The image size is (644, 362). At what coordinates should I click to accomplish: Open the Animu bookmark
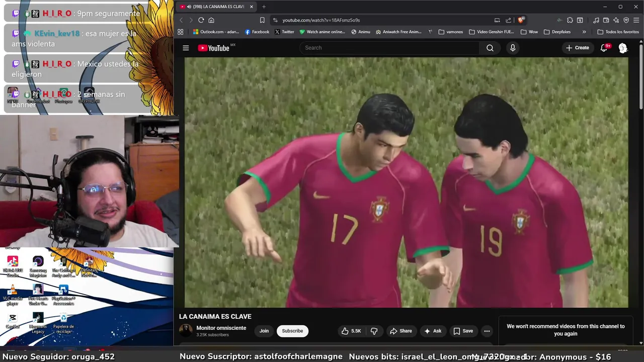point(361,32)
